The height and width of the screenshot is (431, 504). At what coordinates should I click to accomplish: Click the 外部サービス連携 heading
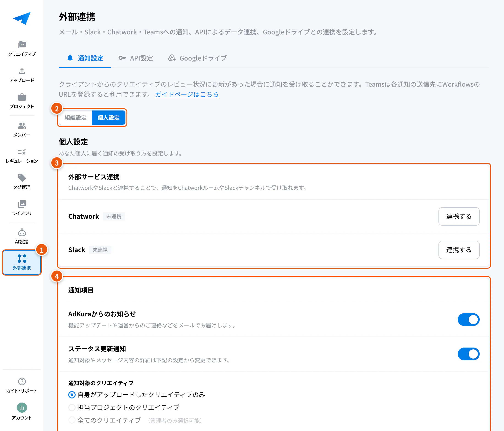[x=94, y=177]
